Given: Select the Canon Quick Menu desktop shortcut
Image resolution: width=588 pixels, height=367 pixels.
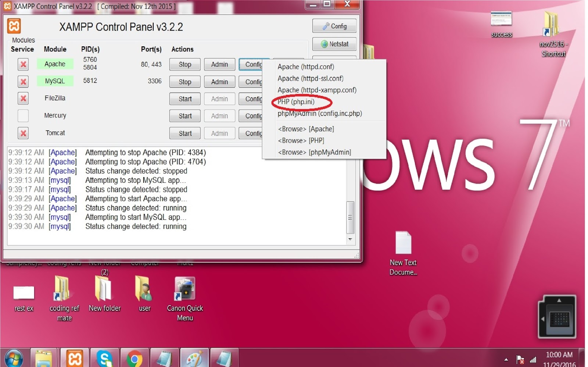Looking at the screenshot, I should [x=185, y=299].
